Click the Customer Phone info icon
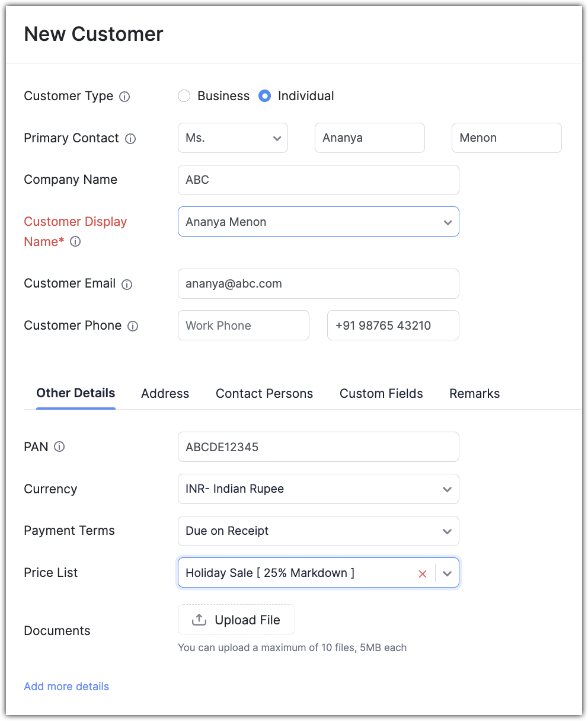The height and width of the screenshot is (721, 588). click(x=133, y=326)
